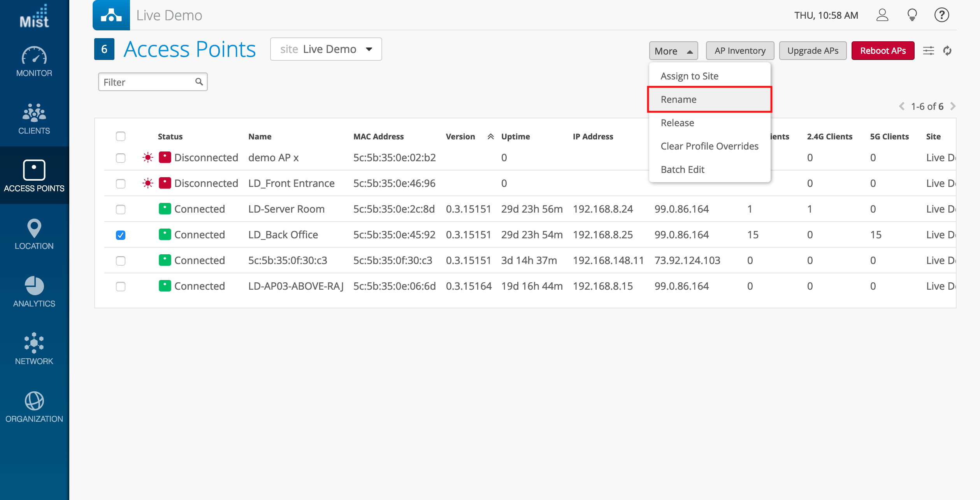
Task: Sort by the Version column arrow
Action: (490, 136)
